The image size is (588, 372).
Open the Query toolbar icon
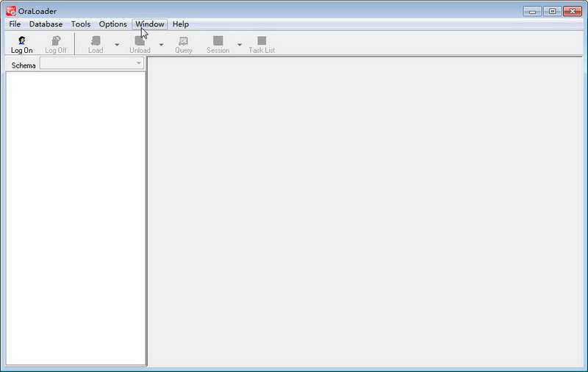[183, 40]
